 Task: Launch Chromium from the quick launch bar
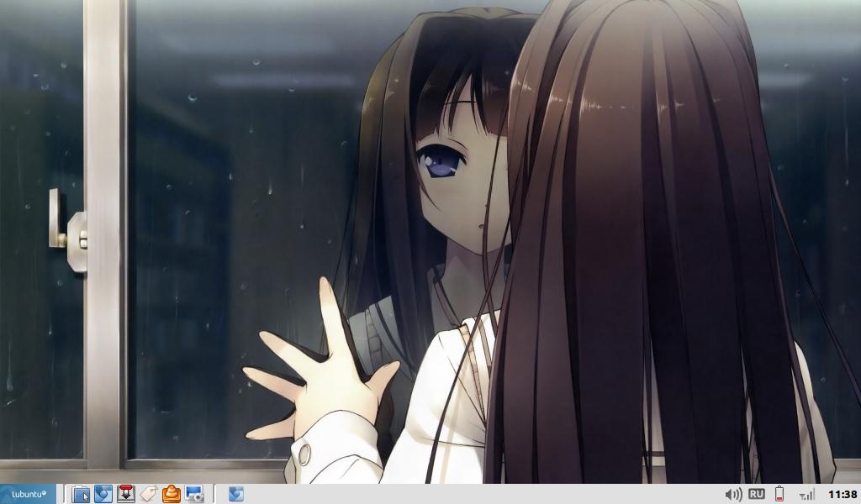point(103,494)
